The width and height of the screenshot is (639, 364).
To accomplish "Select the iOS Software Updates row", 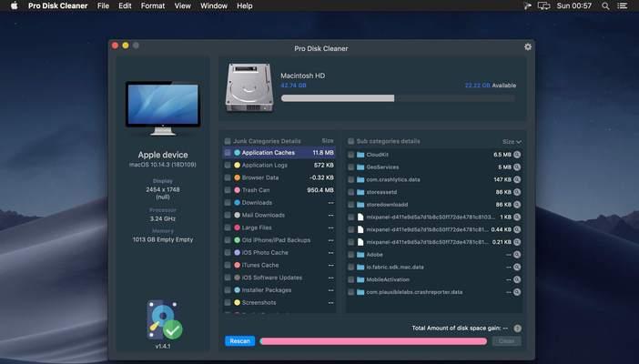I will (x=279, y=278).
